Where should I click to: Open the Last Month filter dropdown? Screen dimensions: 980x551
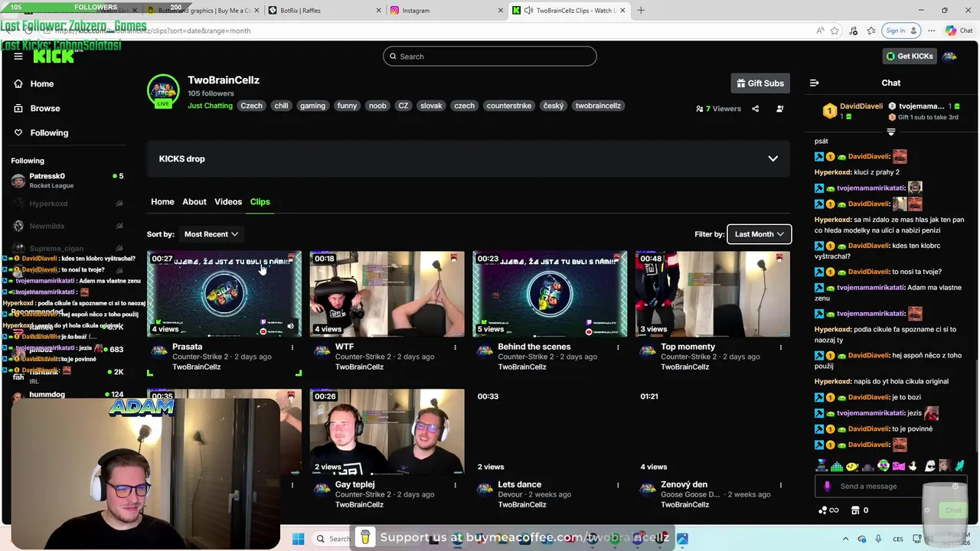coord(759,234)
